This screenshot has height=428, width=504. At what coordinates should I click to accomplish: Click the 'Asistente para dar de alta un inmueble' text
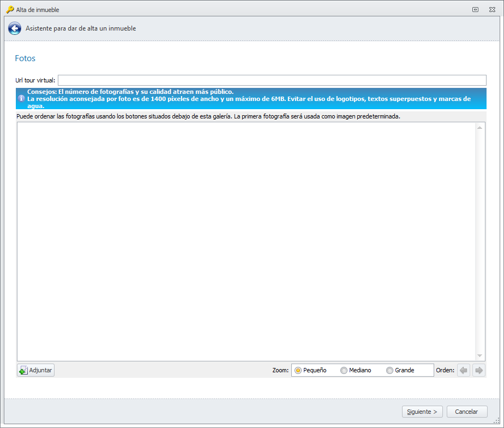tap(81, 28)
